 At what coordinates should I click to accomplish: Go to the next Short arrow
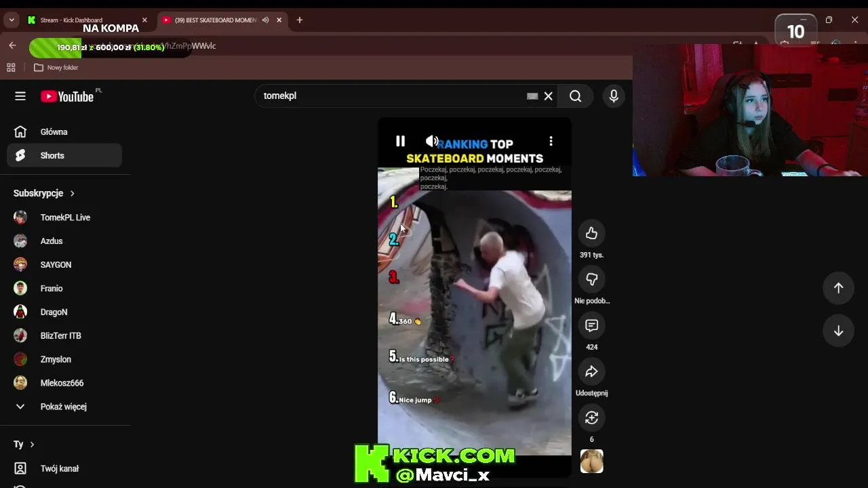(x=838, y=331)
